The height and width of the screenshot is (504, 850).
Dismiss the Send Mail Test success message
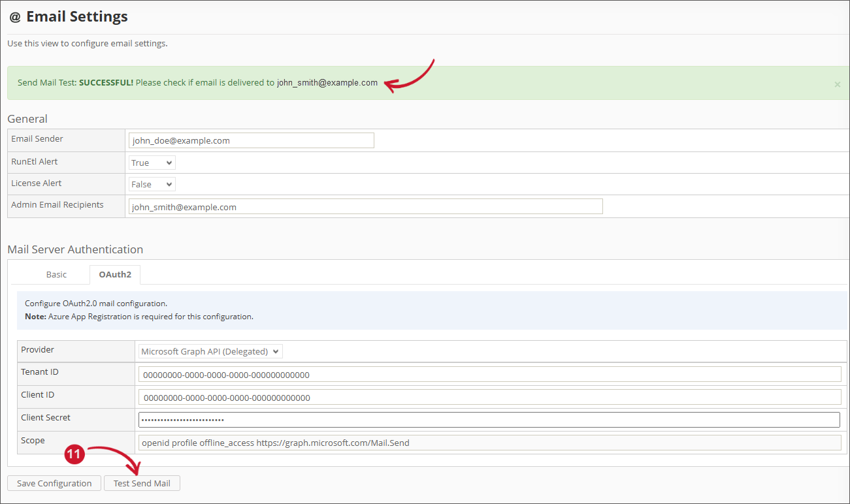click(x=836, y=84)
